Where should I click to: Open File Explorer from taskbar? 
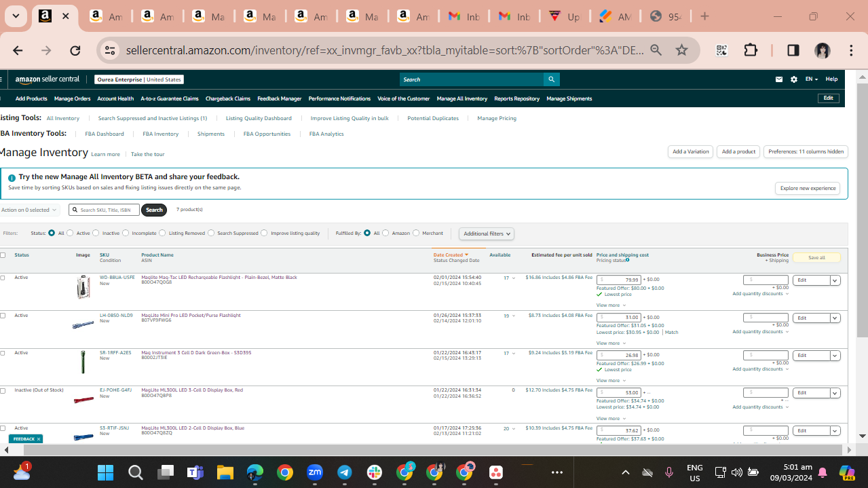tap(225, 472)
